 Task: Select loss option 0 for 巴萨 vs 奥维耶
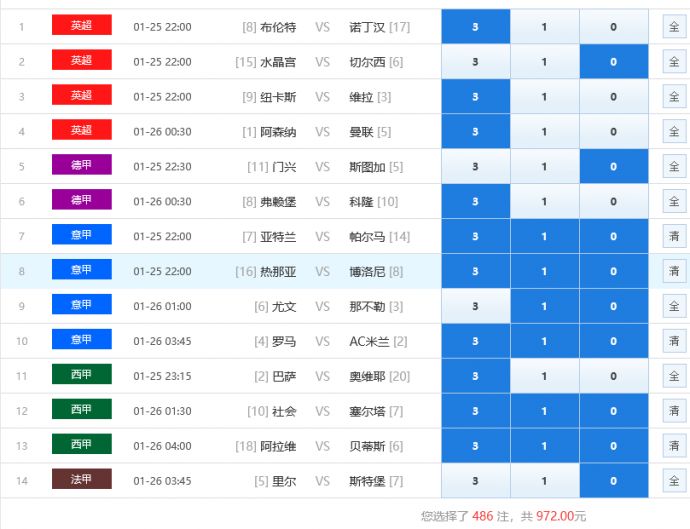[613, 376]
